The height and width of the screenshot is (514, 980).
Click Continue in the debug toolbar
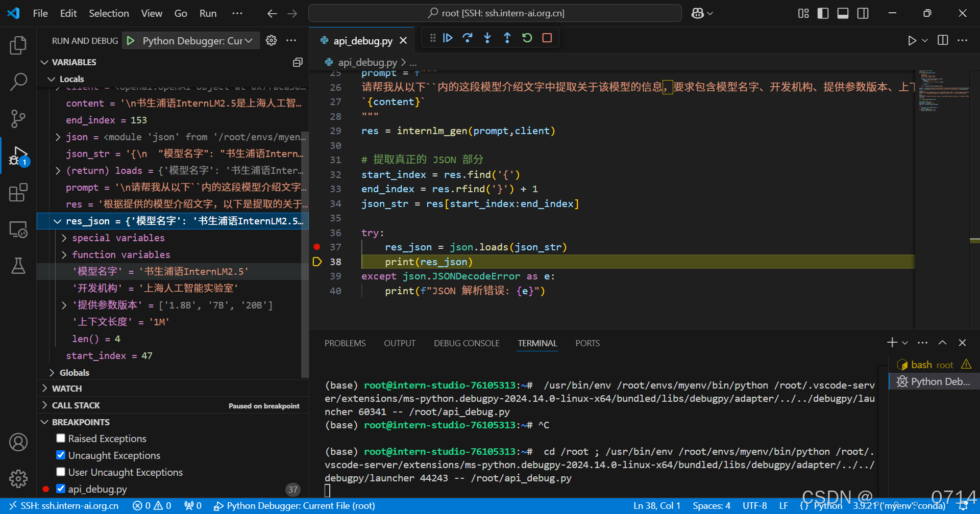(448, 38)
